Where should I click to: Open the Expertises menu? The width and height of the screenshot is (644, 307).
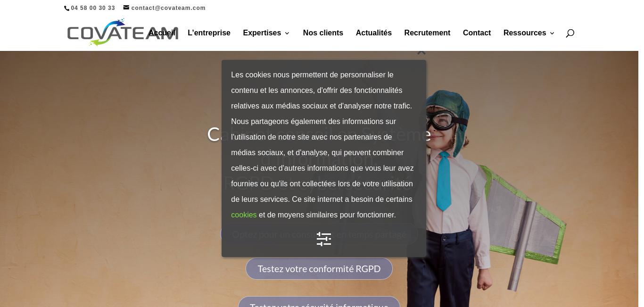tap(262, 33)
